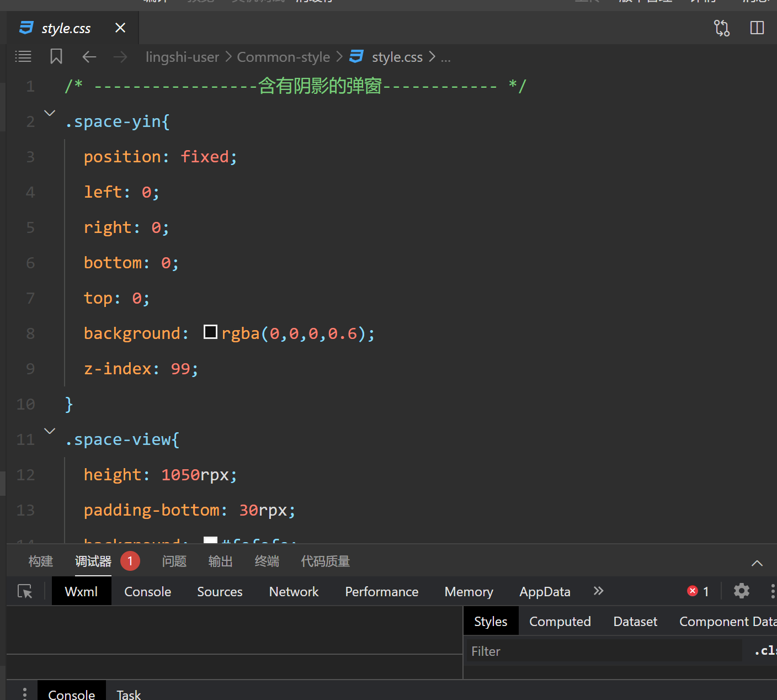Collapse the debugger panel using the up chevron
The height and width of the screenshot is (700, 777).
(757, 563)
